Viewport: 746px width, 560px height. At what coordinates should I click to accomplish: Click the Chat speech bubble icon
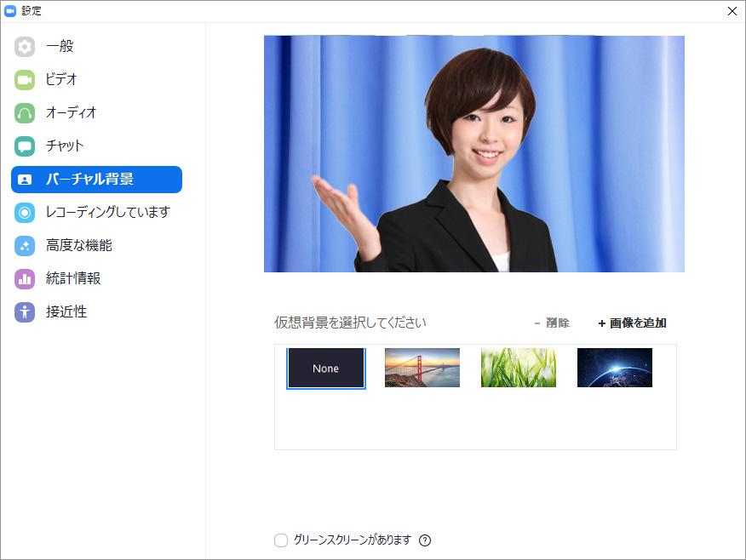coord(25,146)
